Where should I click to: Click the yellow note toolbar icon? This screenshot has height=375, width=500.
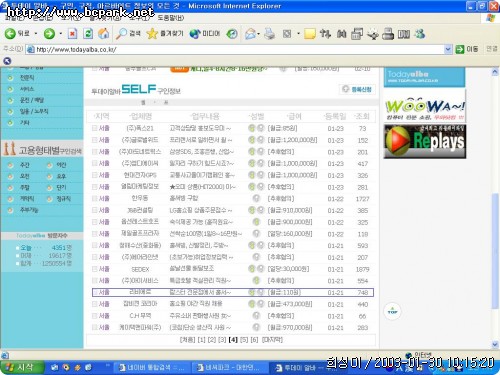tap(310, 33)
